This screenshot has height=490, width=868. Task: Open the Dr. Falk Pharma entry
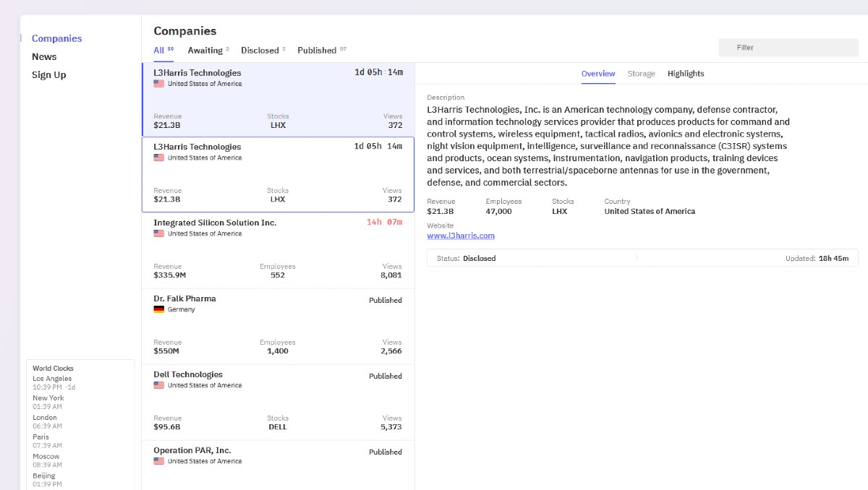coord(278,326)
